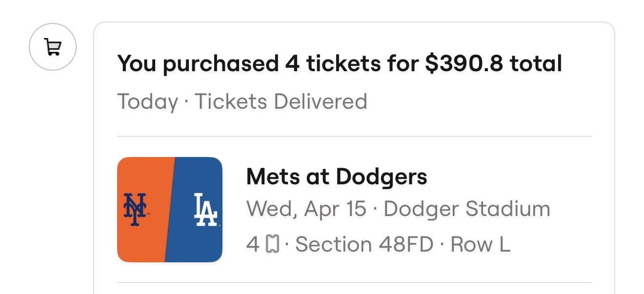Select the "Section 48FD" seat text
The width and height of the screenshot is (644, 294).
click(364, 244)
